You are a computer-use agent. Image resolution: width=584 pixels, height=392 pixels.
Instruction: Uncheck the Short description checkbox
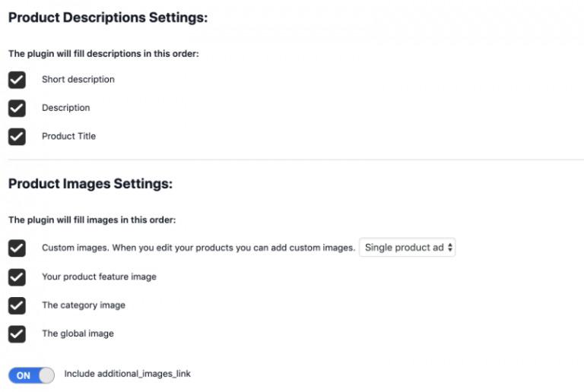tap(17, 80)
